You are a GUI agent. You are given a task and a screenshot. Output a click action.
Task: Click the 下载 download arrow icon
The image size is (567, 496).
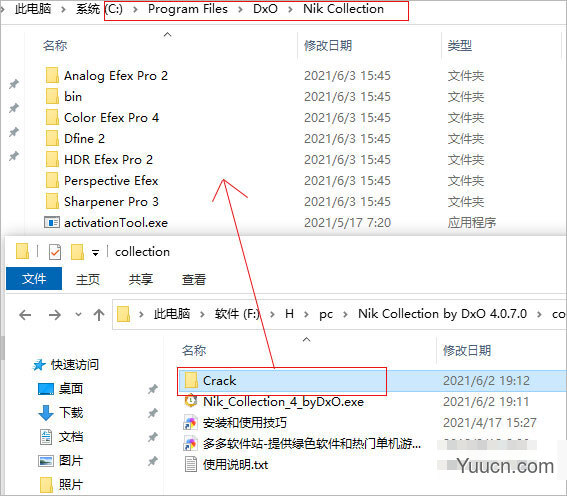click(x=46, y=413)
